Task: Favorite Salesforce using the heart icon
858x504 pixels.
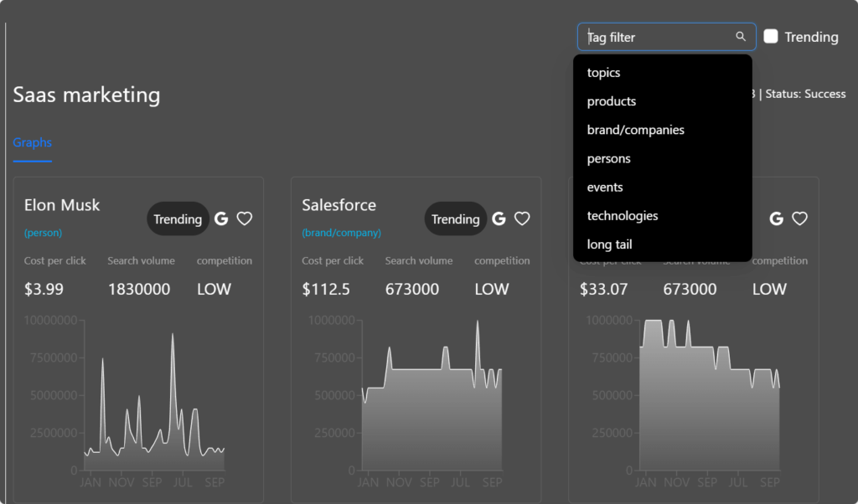Action: click(522, 219)
